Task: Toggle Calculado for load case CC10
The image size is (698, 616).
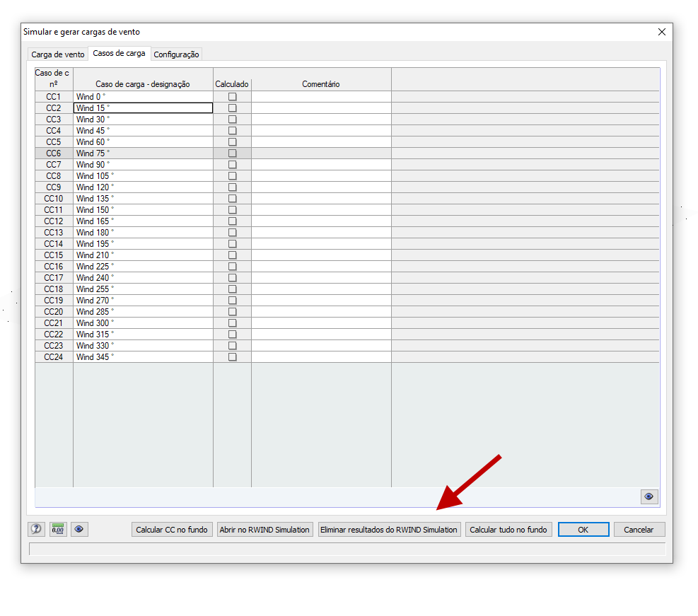Action: click(231, 198)
